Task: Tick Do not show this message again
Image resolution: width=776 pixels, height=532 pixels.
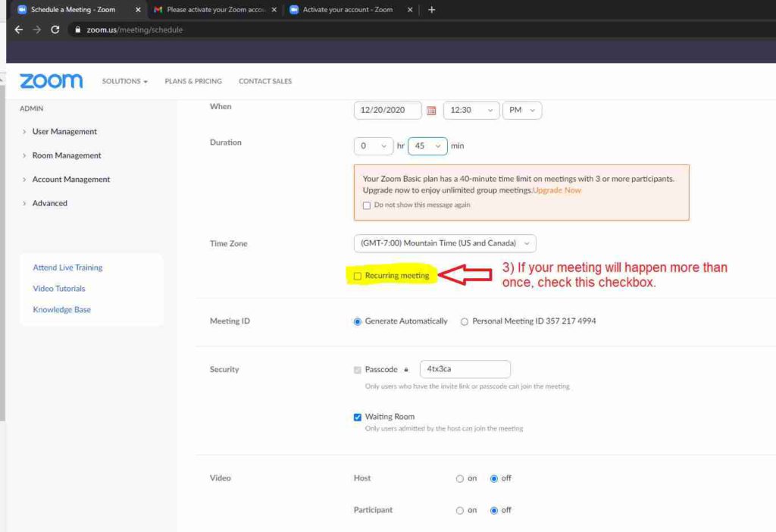Action: pos(367,205)
